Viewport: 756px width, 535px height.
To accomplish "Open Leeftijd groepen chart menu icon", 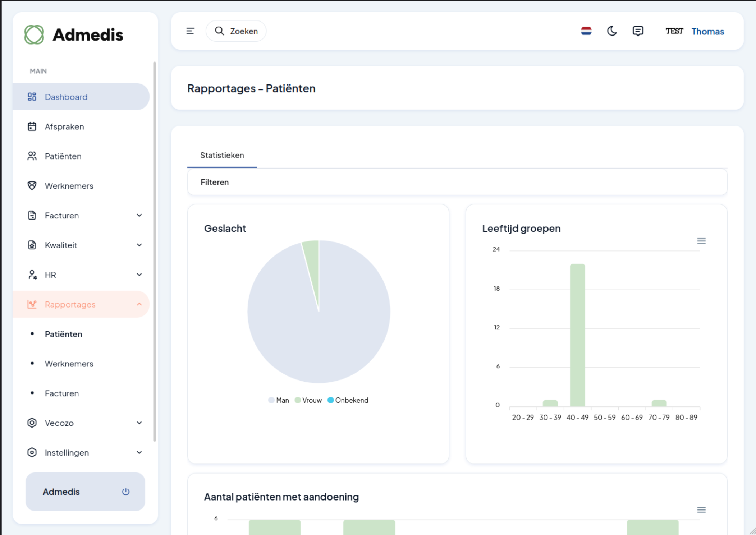I will 701,241.
